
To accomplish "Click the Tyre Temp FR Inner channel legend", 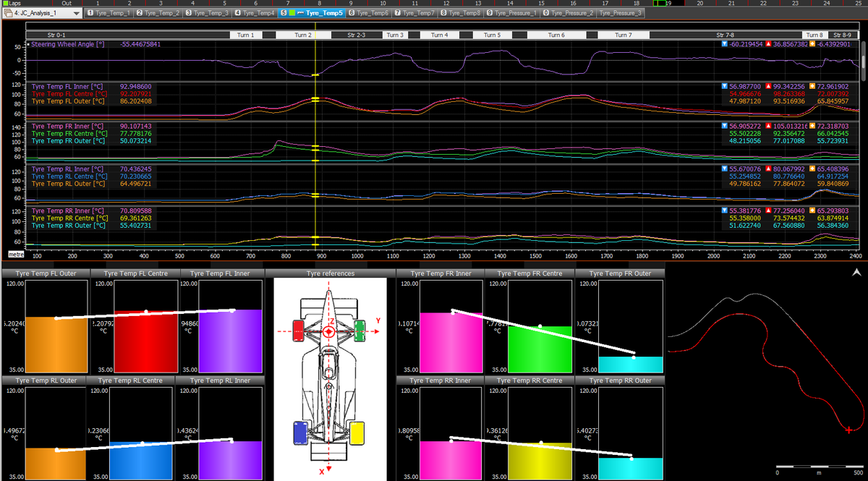I will (x=68, y=126).
